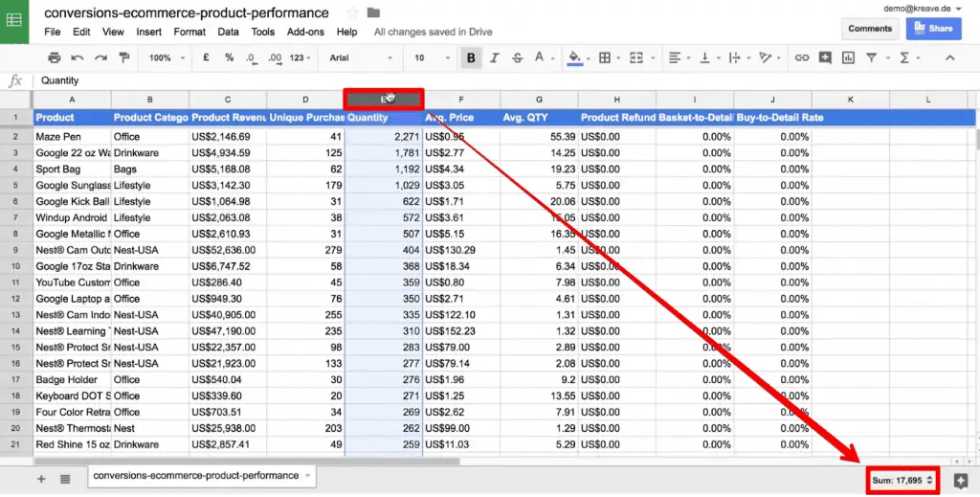The width and height of the screenshot is (980, 497).
Task: Click the blue Share button
Action: coord(934,29)
